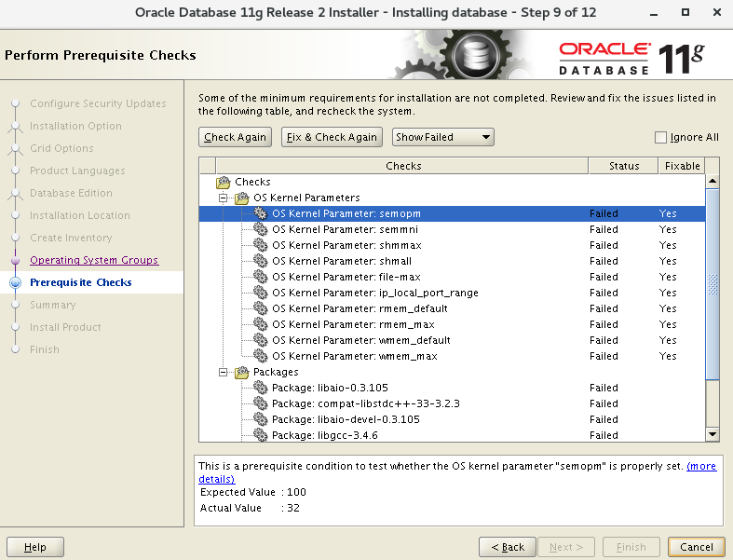Image resolution: width=733 pixels, height=560 pixels.
Task: Collapse the OS Kernel Parameters tree node
Action: (224, 198)
